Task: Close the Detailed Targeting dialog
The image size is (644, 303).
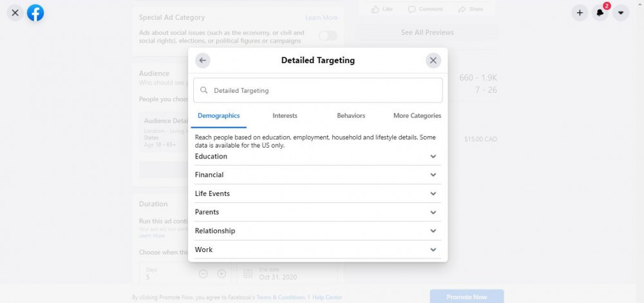Action: [433, 61]
